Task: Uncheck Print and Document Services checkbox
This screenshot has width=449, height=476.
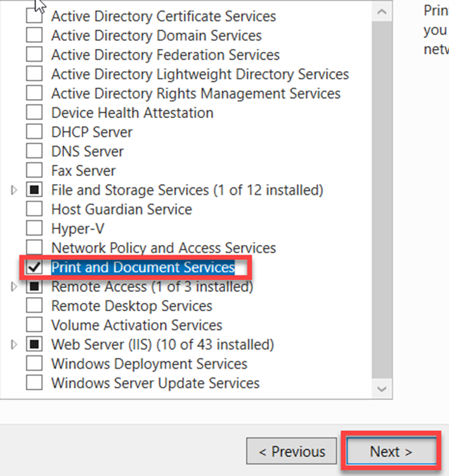Action: [34, 268]
